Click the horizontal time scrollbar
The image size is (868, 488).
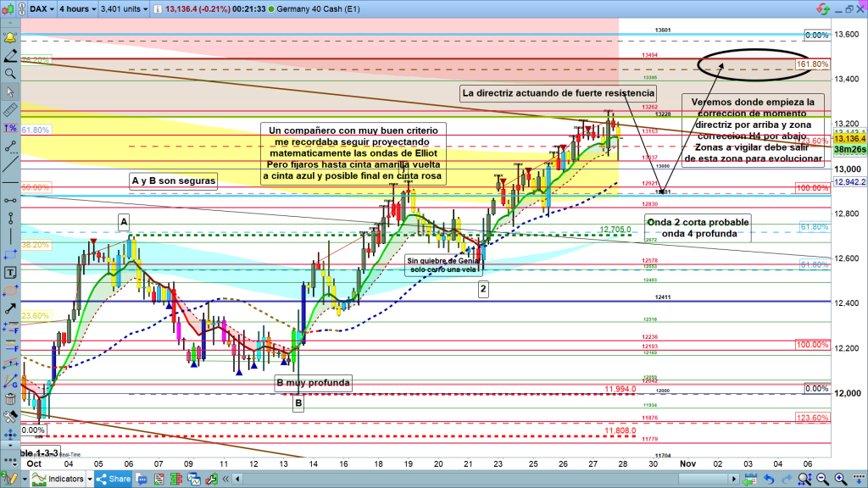[x=509, y=480]
